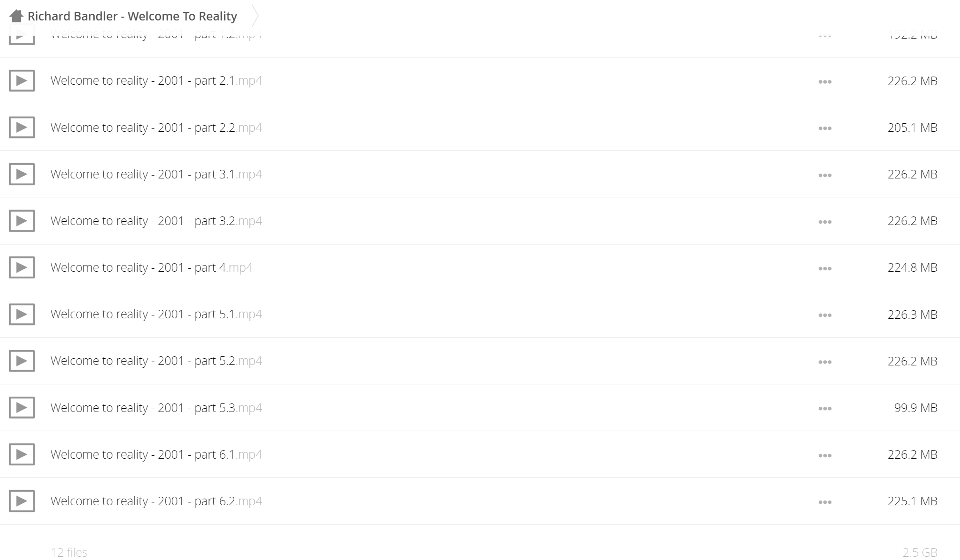Open file Welcome to reality part 5.2.mp4
This screenshot has height=560, width=960.
click(156, 361)
